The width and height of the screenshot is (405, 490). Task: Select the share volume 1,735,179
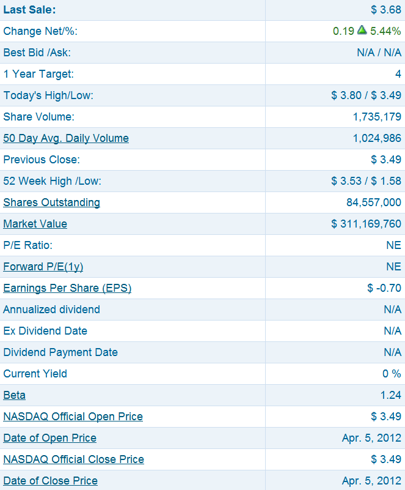(x=377, y=117)
